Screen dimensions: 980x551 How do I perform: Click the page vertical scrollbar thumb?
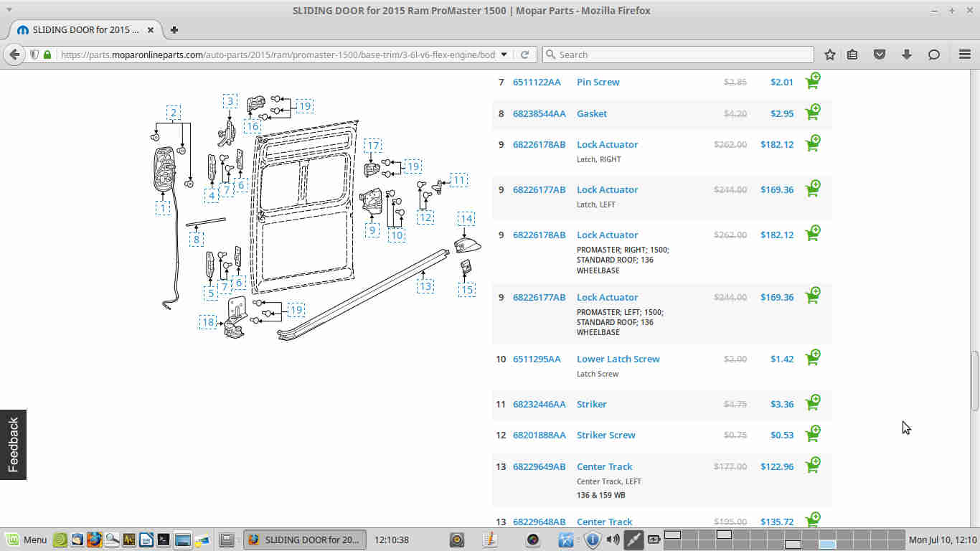[974, 380]
